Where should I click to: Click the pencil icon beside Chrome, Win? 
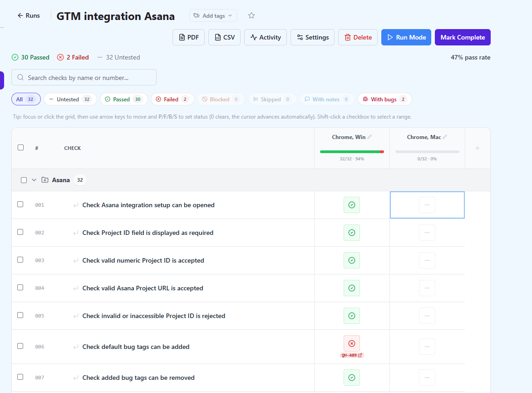click(369, 137)
